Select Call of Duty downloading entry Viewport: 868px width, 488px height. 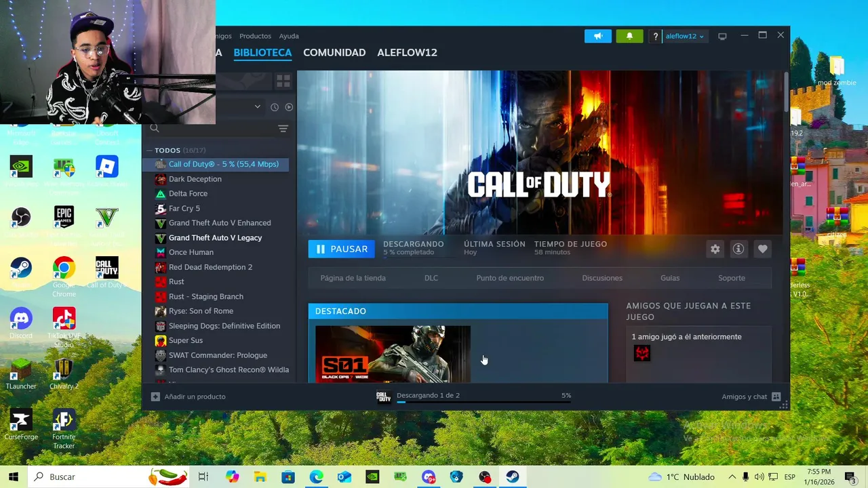(x=216, y=164)
